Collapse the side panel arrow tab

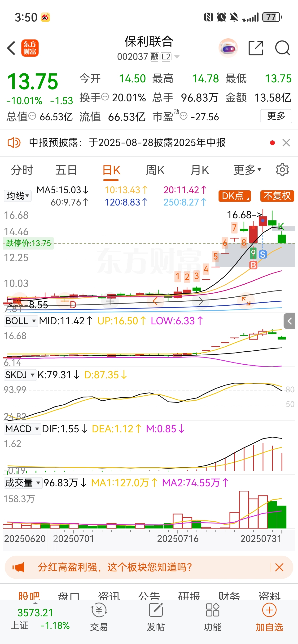[289, 321]
